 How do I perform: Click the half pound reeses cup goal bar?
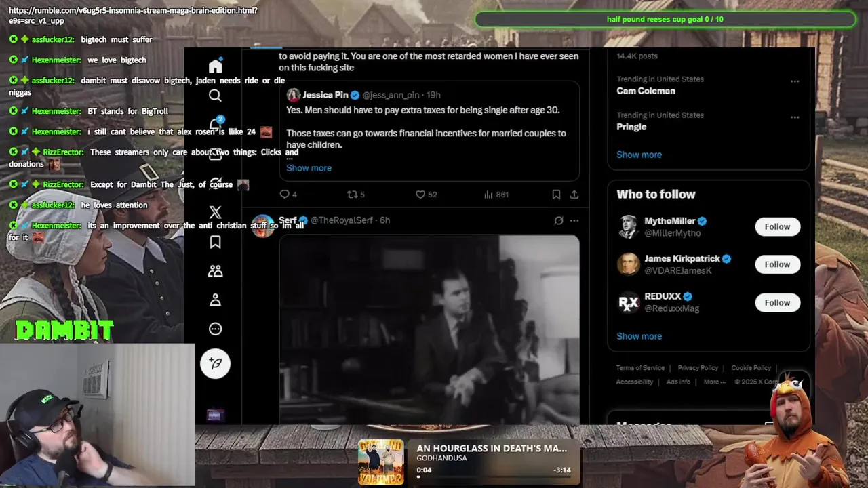click(x=665, y=19)
